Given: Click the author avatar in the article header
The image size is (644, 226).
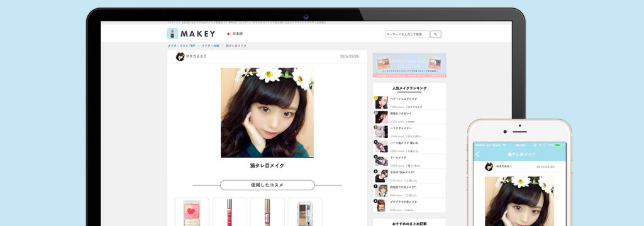Looking at the screenshot, I should (x=180, y=56).
